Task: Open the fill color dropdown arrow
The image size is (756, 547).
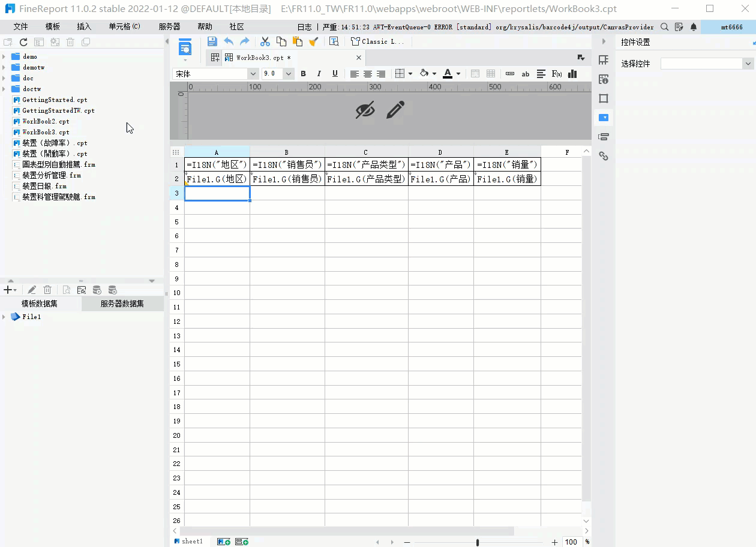Action: click(x=434, y=74)
